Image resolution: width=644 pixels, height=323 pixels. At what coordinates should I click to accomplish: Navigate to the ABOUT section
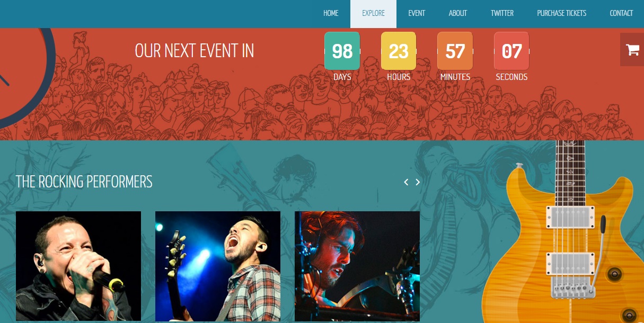coord(458,13)
